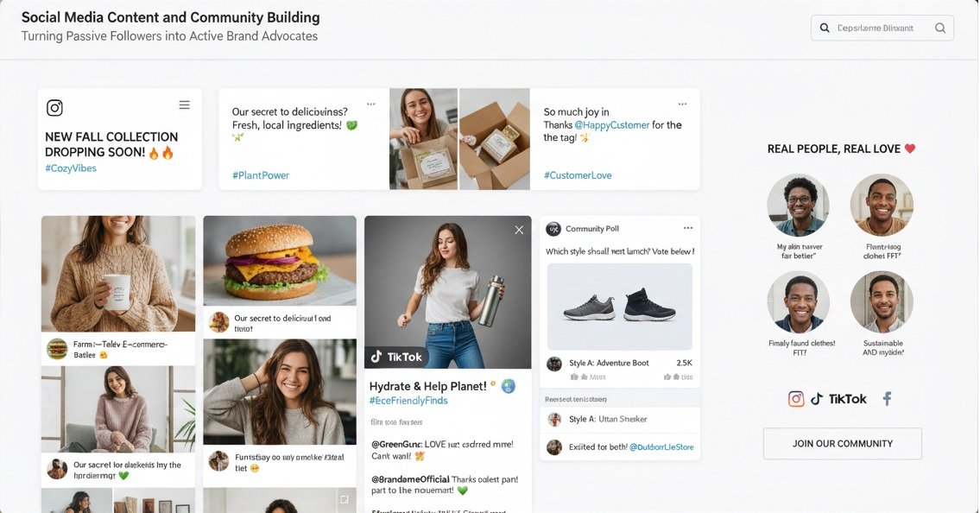This screenshot has width=980, height=513.
Task: Click the sneakers poll image
Action: [x=619, y=307]
